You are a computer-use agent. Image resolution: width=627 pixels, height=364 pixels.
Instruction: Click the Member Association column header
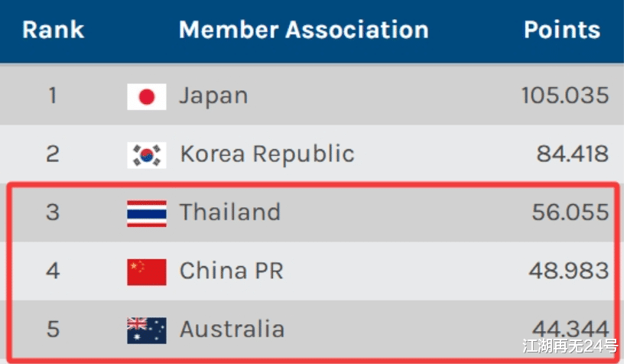tap(303, 31)
